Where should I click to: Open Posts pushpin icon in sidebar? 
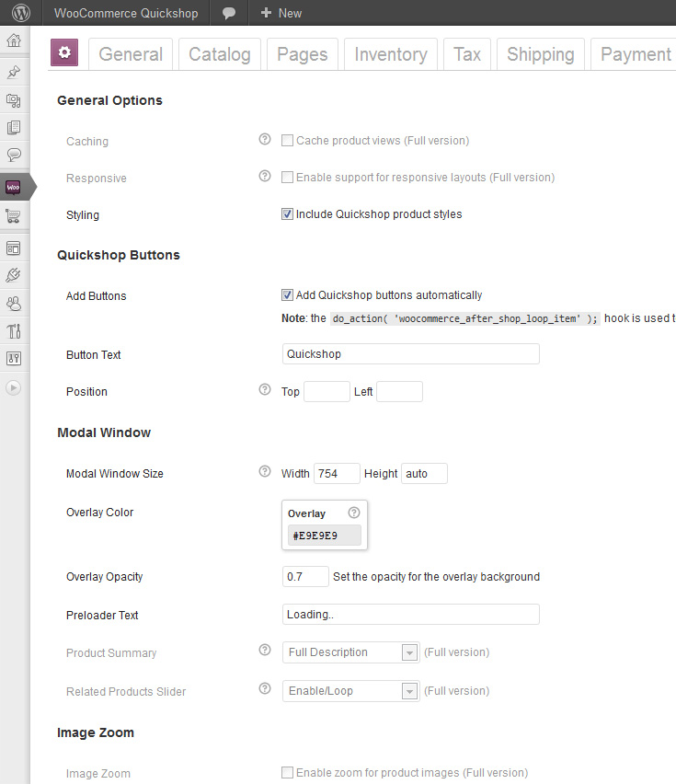(x=14, y=73)
